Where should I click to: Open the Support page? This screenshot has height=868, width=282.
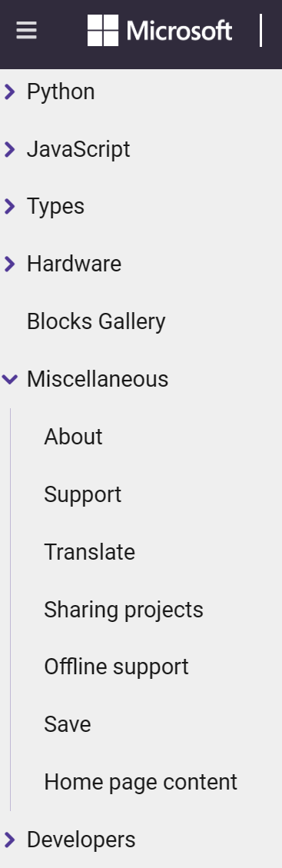[x=82, y=494]
